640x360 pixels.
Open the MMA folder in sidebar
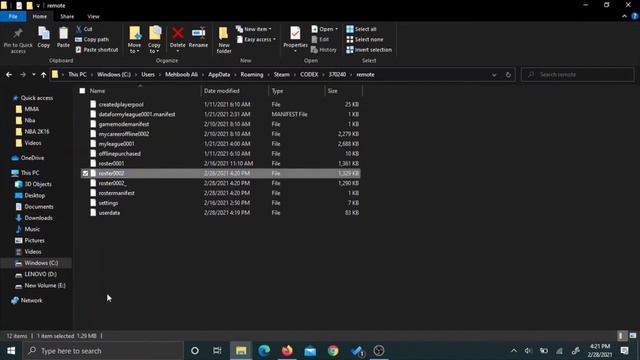(31, 109)
